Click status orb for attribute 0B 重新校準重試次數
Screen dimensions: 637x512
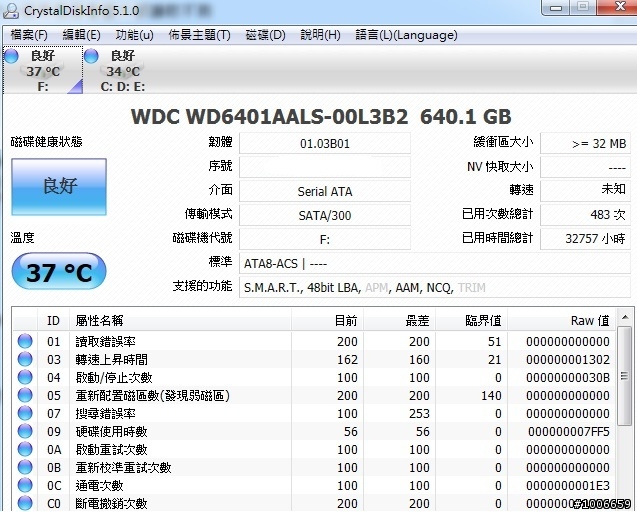pyautogui.click(x=25, y=467)
